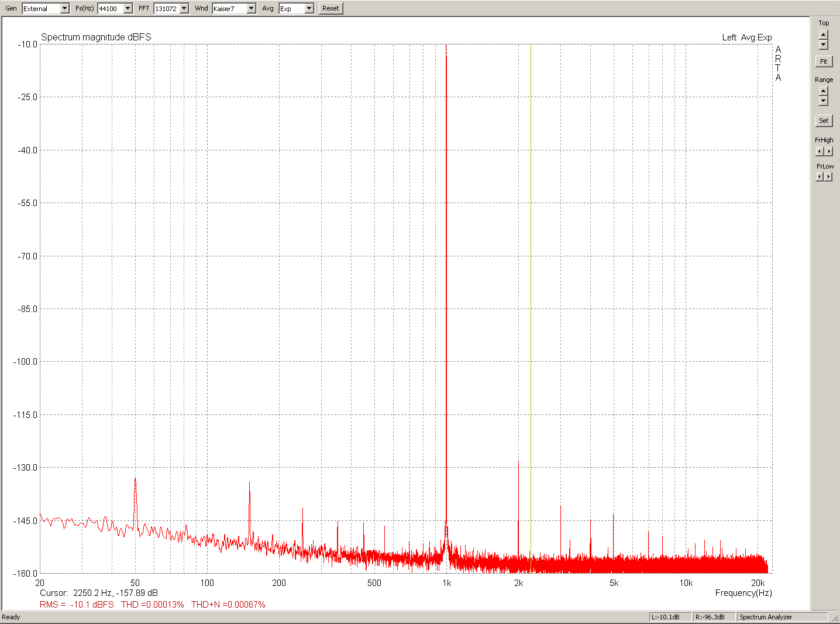Open the Avg averaging dropdown Exp
Screen dimensions: 840x624
click(x=296, y=8)
